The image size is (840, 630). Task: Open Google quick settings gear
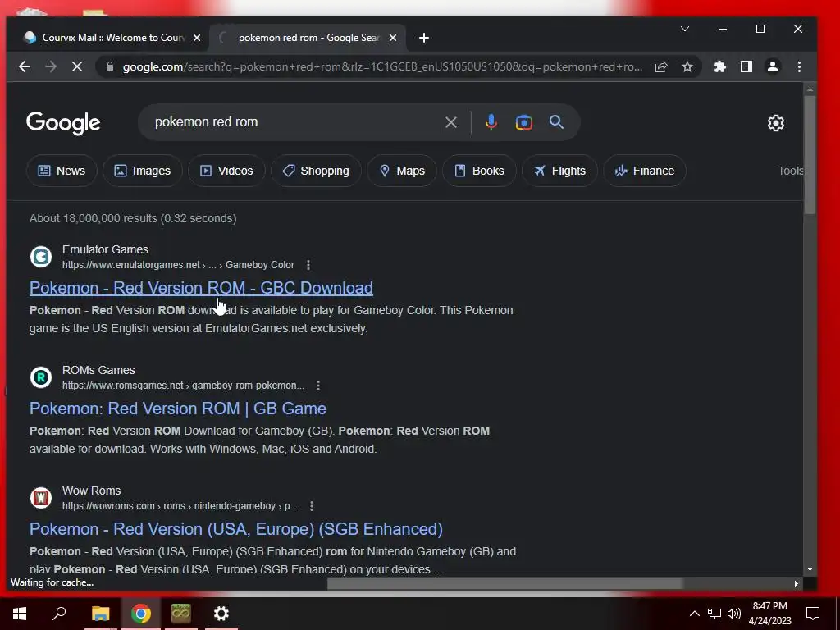[776, 123]
